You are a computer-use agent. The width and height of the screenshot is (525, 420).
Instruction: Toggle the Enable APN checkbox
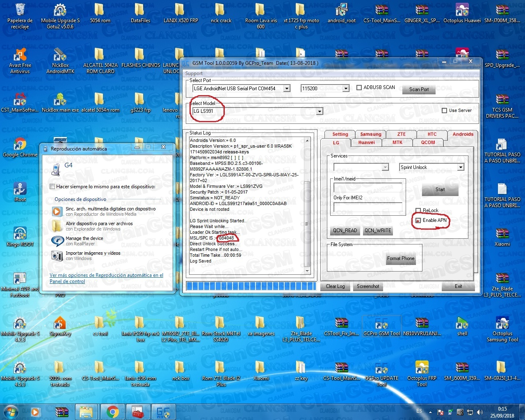(x=418, y=220)
